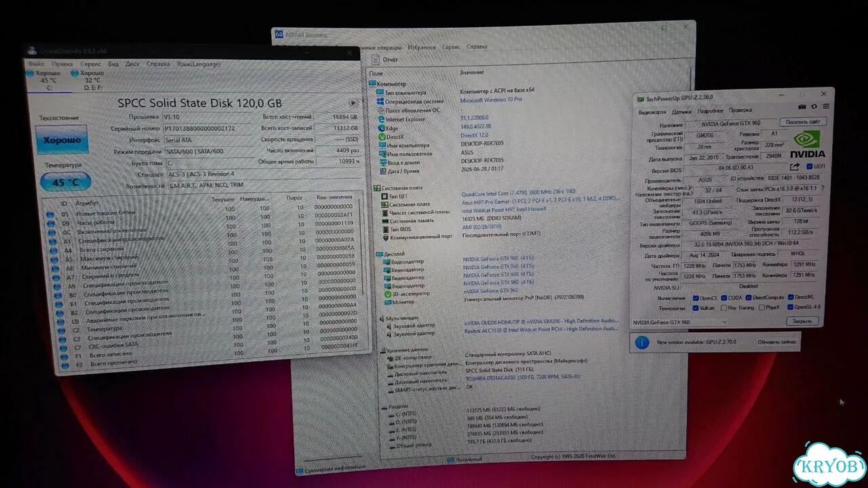The image size is (868, 488).
Task: Click the Атрибут column header in CrystalDiskInfo
Action: click(87, 203)
